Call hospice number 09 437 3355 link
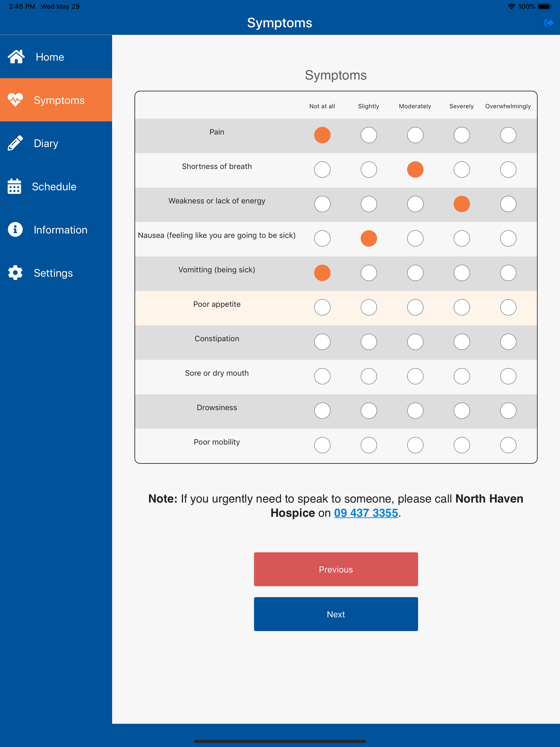 (366, 513)
